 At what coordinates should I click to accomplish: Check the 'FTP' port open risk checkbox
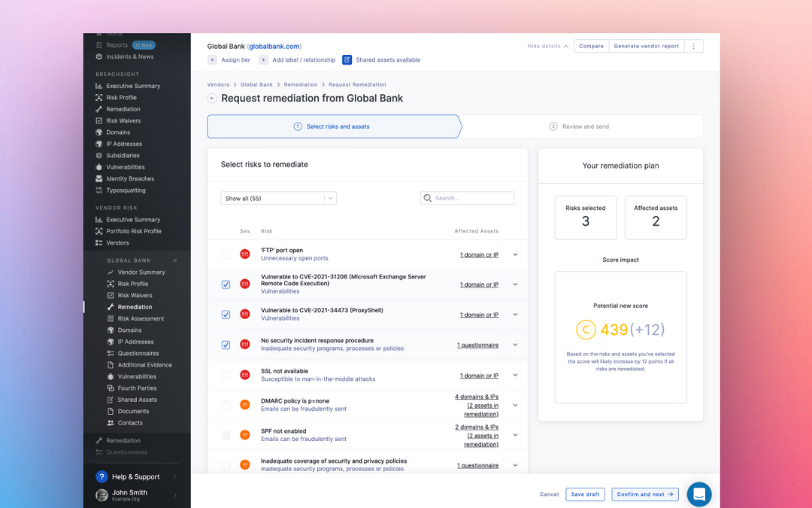[x=225, y=254]
